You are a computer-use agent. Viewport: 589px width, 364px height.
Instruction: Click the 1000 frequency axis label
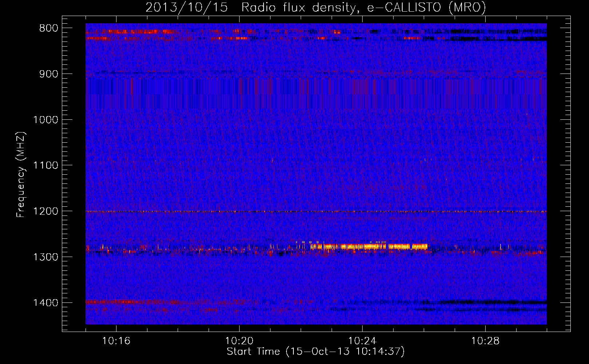coord(46,120)
